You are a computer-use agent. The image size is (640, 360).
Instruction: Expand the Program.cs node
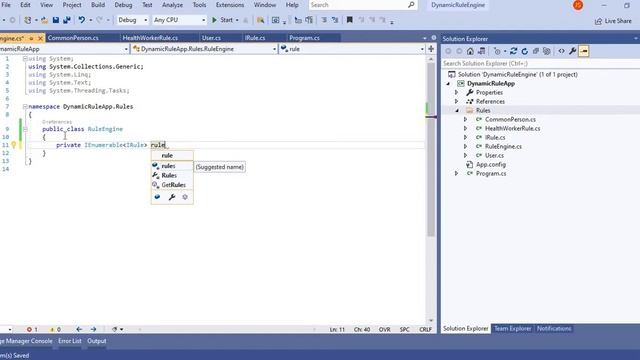tap(457, 173)
